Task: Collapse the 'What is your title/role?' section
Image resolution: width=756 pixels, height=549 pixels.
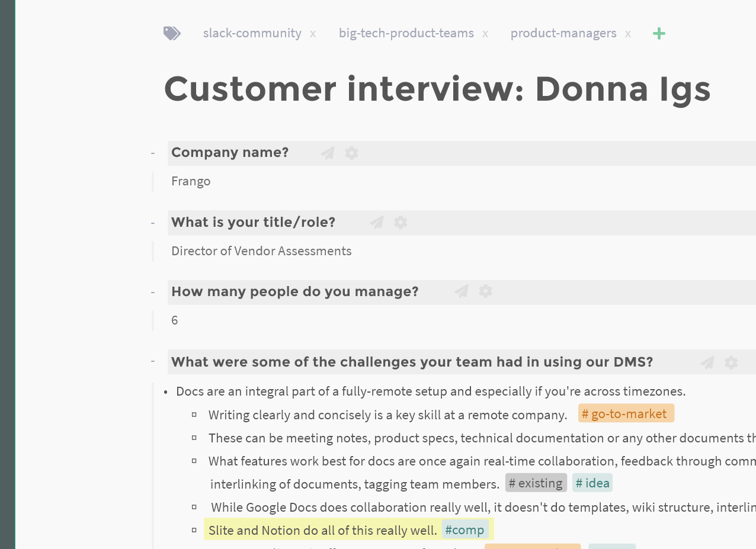Action: 153,222
